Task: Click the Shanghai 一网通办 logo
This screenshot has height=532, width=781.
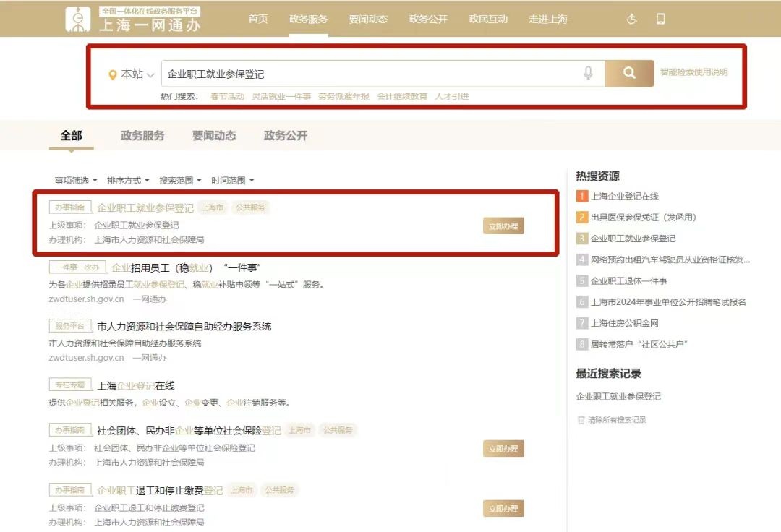Action: [x=132, y=20]
